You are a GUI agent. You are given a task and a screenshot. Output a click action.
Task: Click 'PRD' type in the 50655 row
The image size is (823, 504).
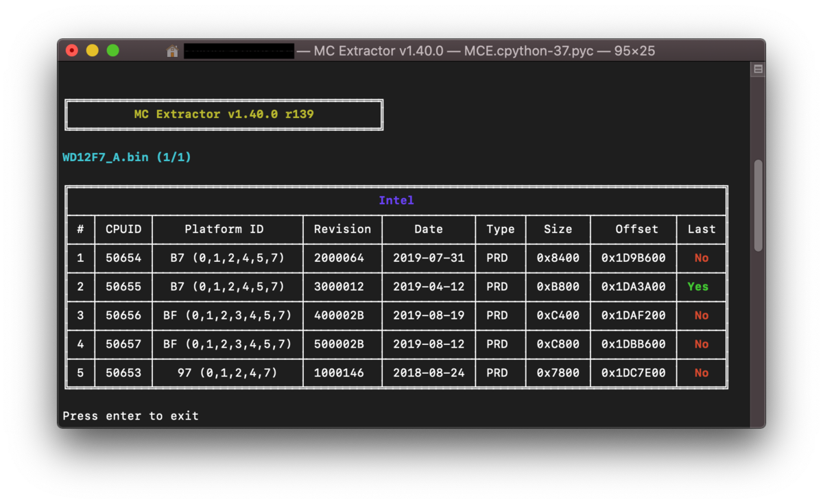(x=497, y=287)
